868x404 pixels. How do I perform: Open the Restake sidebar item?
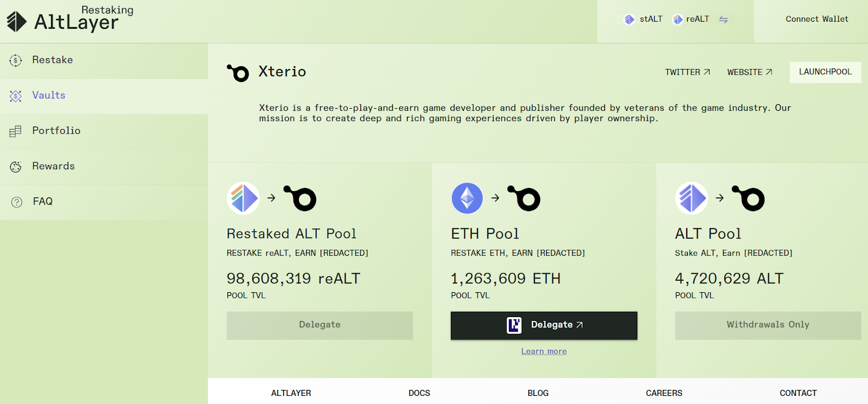[x=104, y=60]
